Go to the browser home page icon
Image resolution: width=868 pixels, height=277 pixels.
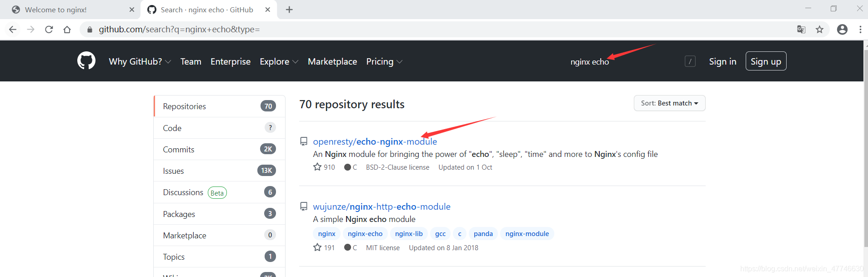67,30
